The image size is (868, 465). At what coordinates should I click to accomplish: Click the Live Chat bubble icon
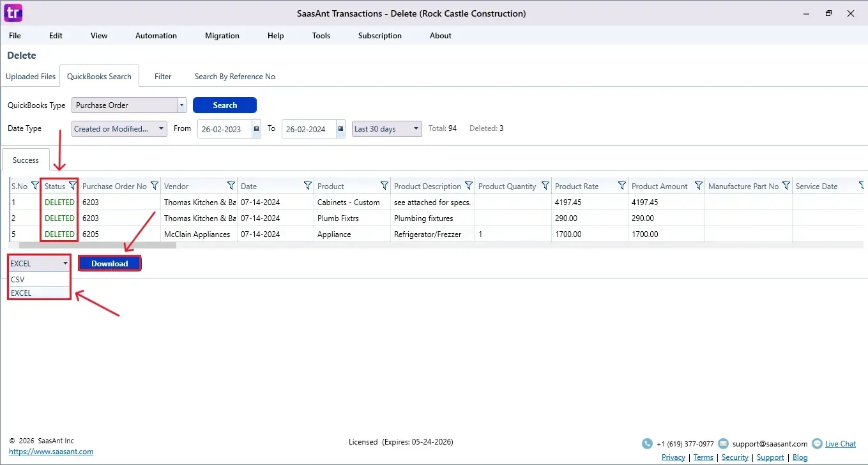click(x=817, y=443)
